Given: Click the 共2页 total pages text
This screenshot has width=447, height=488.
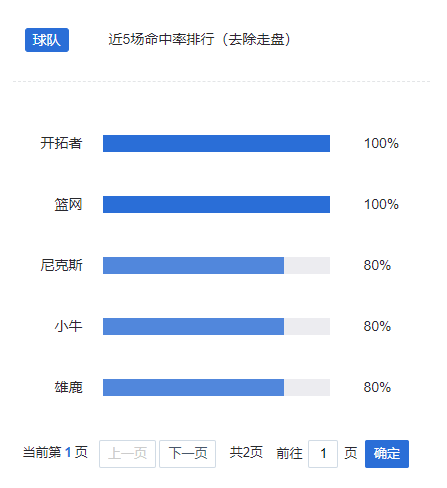Looking at the screenshot, I should tap(246, 453).
